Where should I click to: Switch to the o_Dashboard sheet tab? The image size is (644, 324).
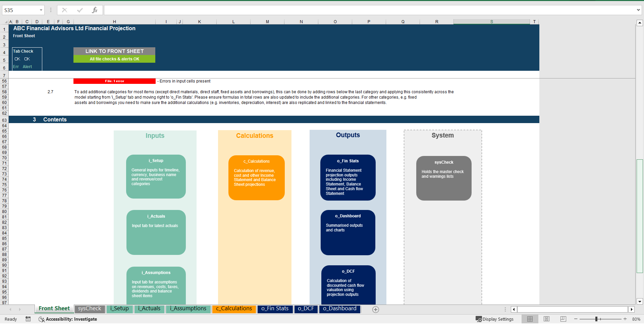point(339,309)
